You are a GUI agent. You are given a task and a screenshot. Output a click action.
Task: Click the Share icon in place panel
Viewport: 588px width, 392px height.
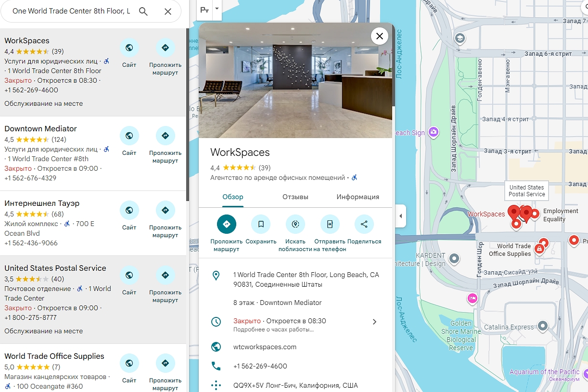pyautogui.click(x=364, y=224)
